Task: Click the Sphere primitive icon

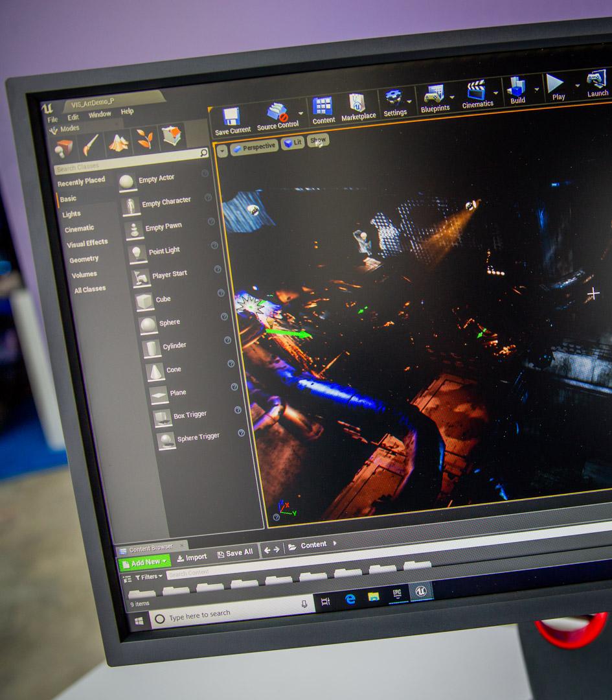Action: coord(148,325)
